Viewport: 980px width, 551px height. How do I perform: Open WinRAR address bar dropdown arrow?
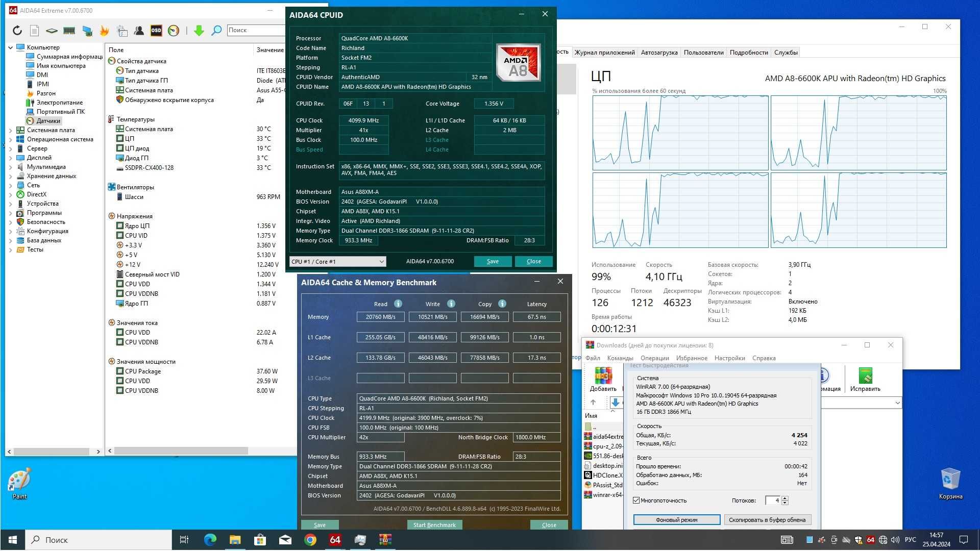(x=897, y=403)
